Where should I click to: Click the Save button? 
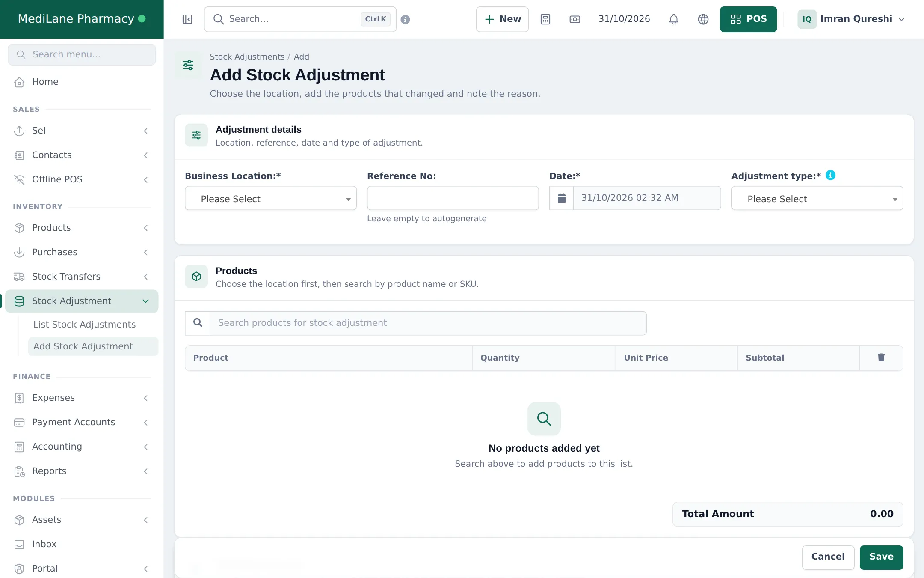point(881,557)
